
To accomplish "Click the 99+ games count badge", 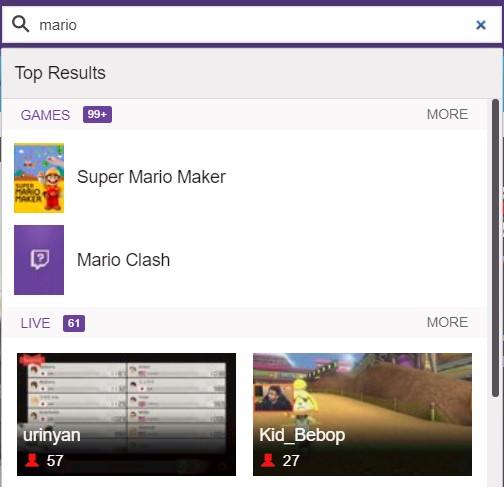I will [97, 114].
